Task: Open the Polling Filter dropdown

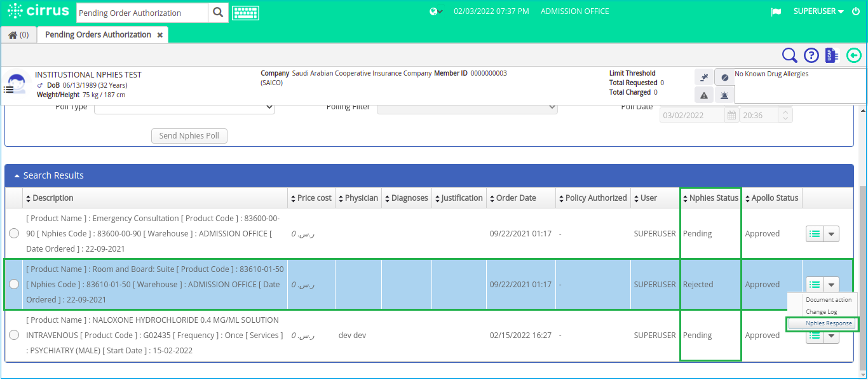Action: pos(468,106)
